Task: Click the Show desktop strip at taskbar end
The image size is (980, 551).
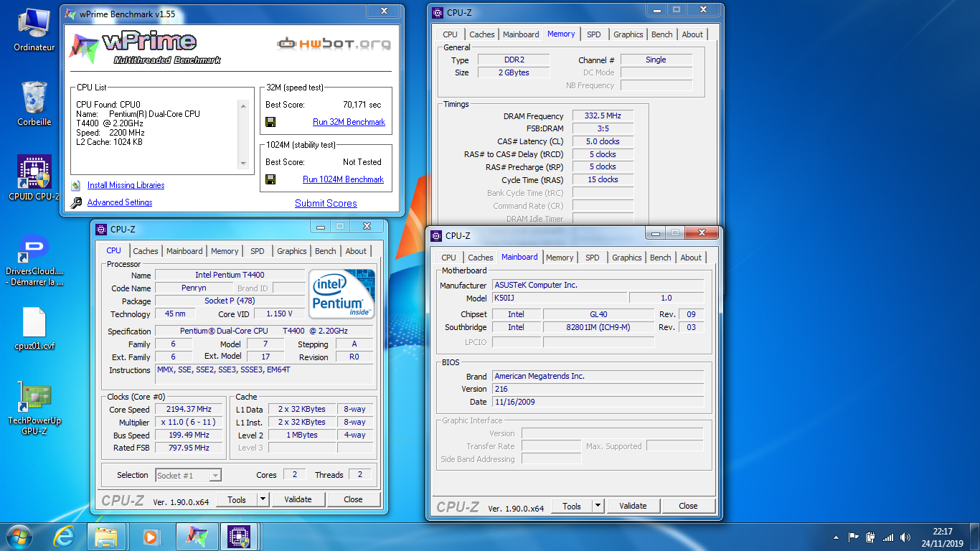Action: coord(975,537)
